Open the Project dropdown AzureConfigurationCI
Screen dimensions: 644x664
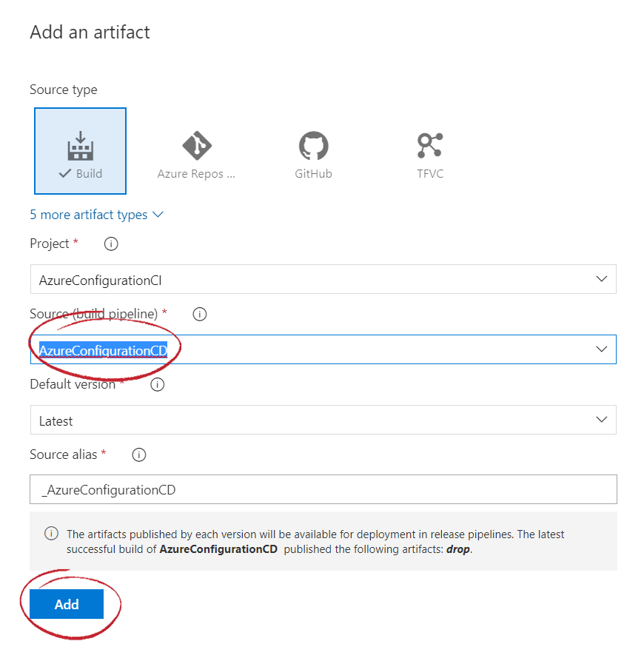(323, 280)
